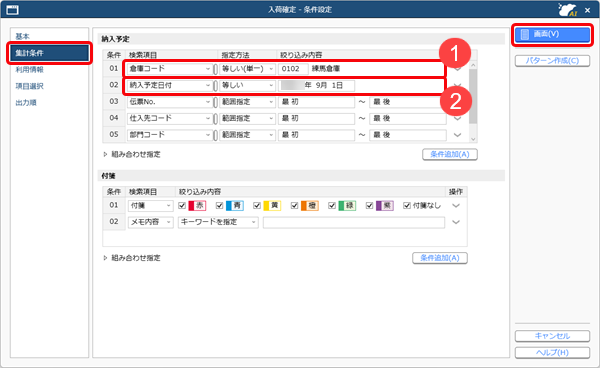600x368 pixels.
Task: Click the キャンセル button
Action: point(552,336)
